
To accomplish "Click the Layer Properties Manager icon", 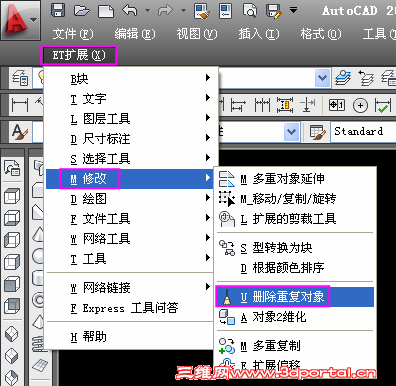I will coord(20,78).
